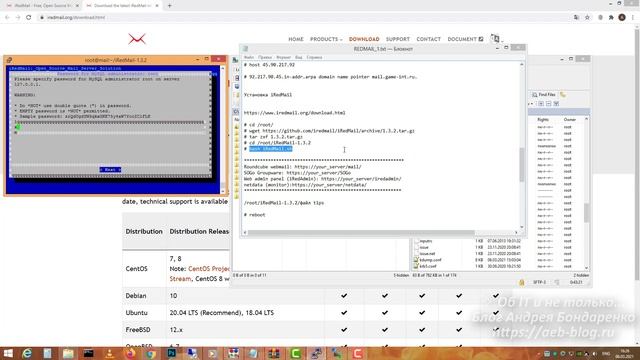This screenshot has height=360, width=640.
Task: Open the Windows Start button
Action: (8, 353)
